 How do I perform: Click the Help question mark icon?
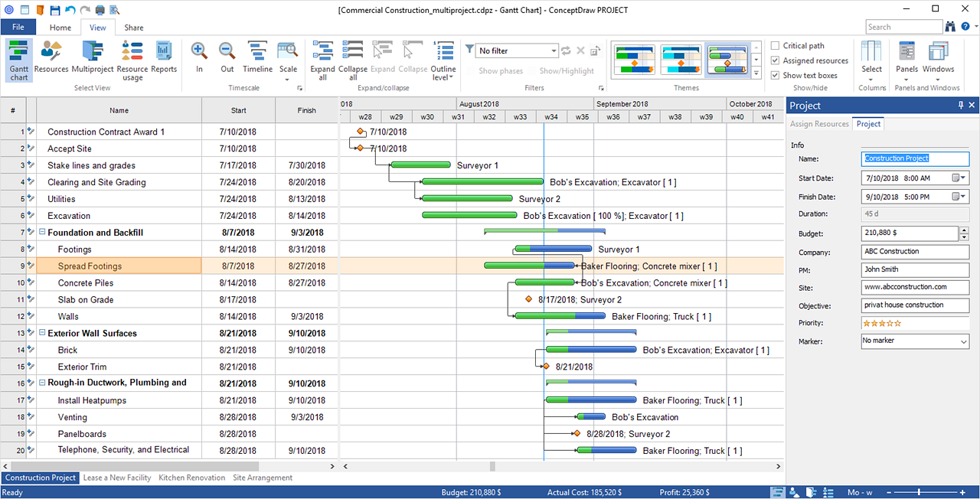click(x=966, y=27)
